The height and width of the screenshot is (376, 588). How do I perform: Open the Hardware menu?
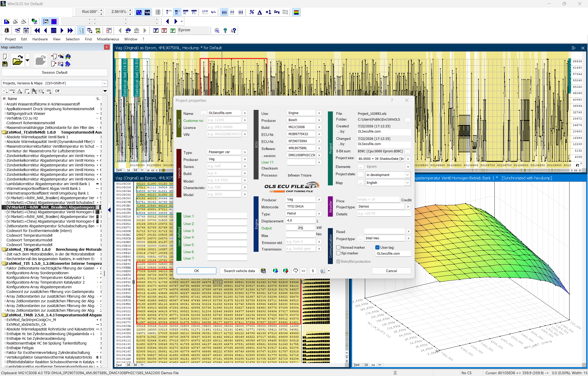(40, 39)
